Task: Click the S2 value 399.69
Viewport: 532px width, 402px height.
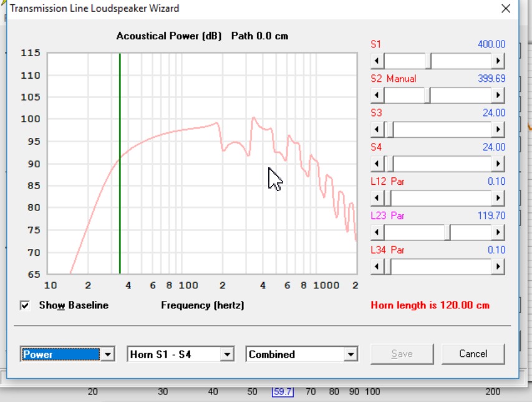Action: (x=491, y=79)
